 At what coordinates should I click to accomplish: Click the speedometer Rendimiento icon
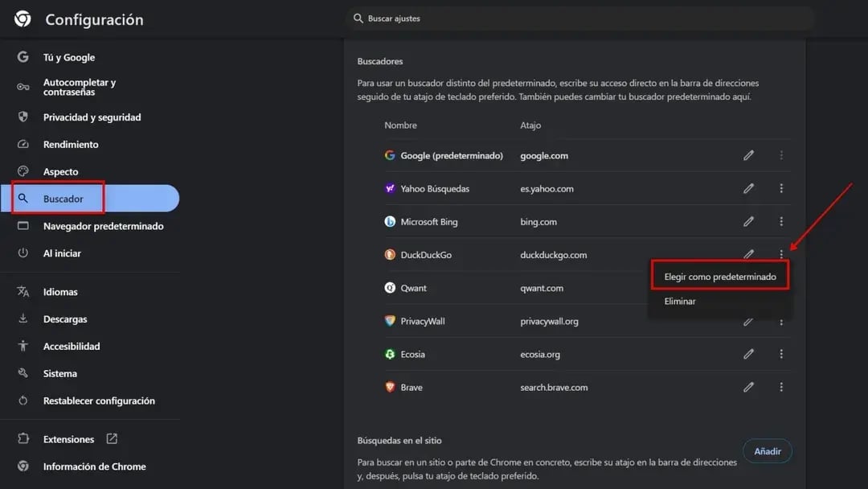(x=23, y=143)
